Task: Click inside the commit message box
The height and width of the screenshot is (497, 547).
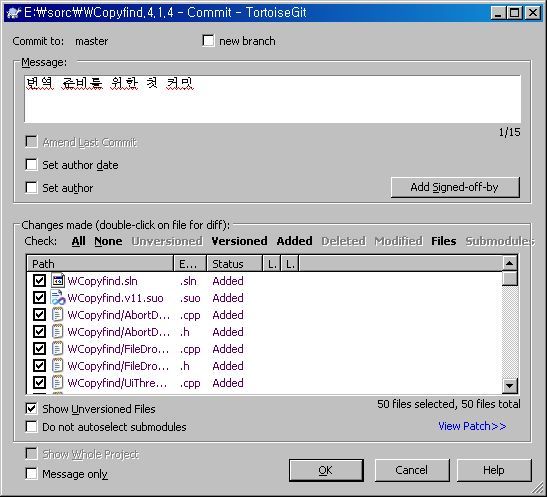Action: (272, 99)
